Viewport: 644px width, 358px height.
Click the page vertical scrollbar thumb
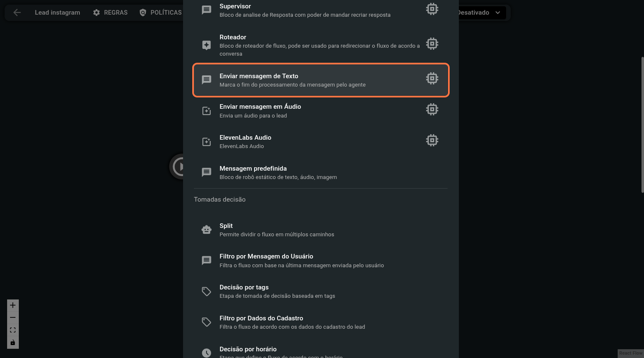(x=642, y=125)
